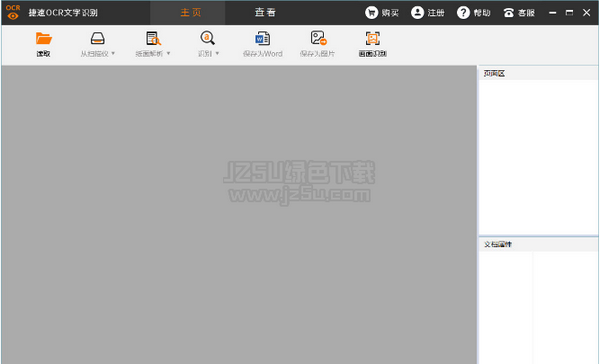Open the 查看 tab

tap(265, 13)
